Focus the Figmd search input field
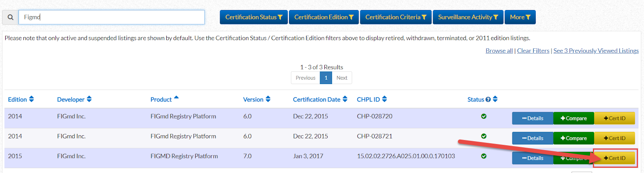 click(111, 17)
